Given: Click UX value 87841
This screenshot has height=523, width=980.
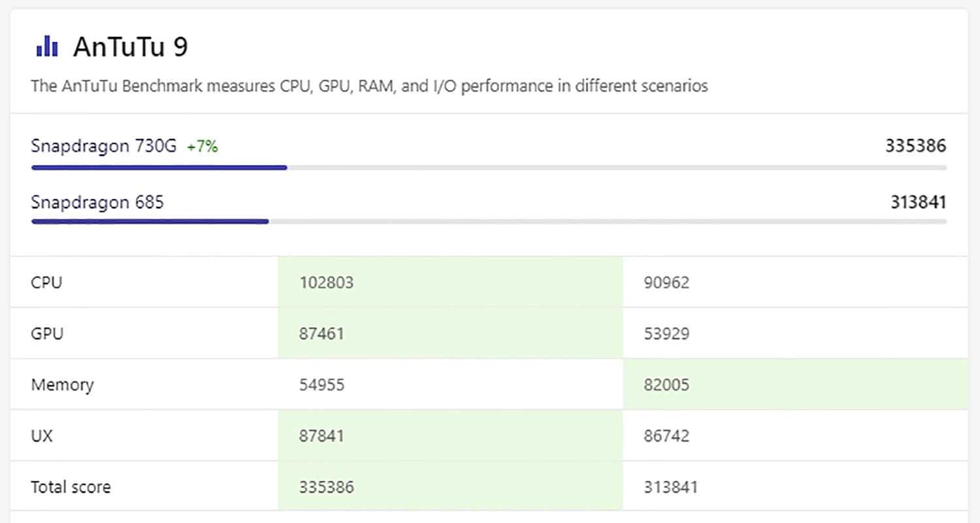Looking at the screenshot, I should pos(321,436).
